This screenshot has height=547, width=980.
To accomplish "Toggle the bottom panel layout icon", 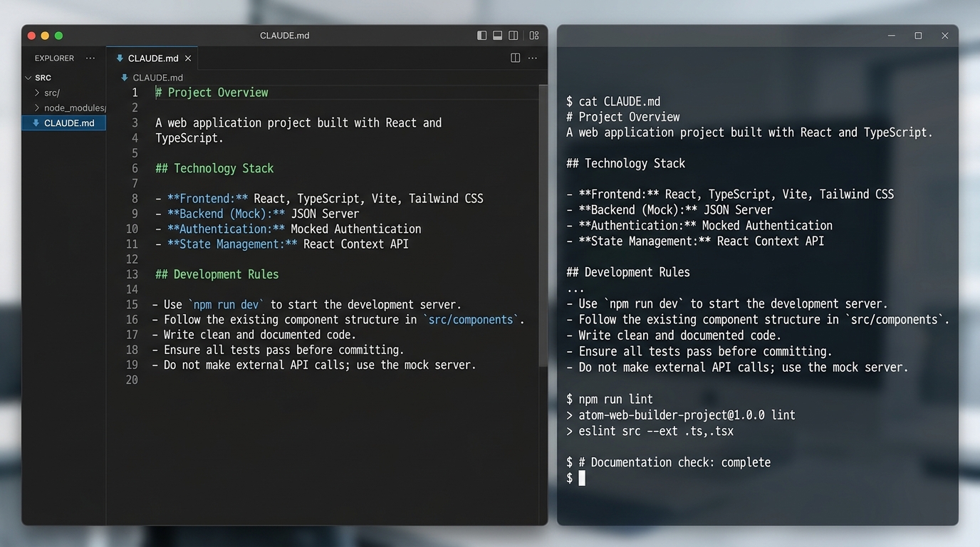I will (498, 36).
